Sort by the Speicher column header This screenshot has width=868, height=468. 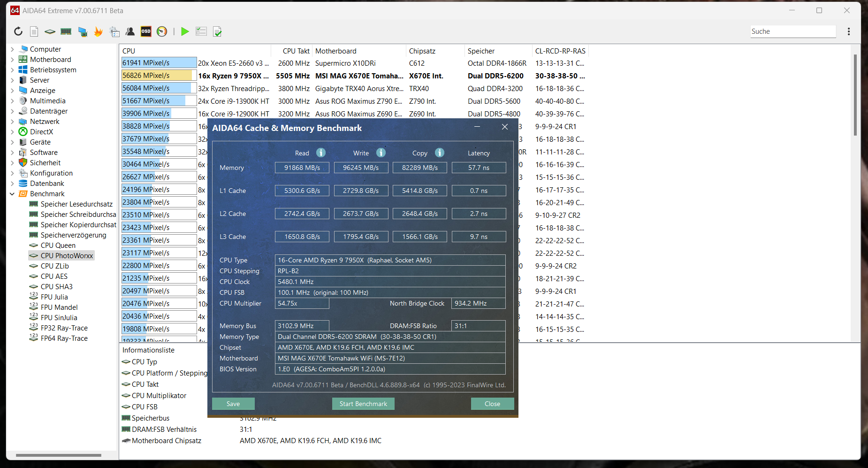(481, 51)
